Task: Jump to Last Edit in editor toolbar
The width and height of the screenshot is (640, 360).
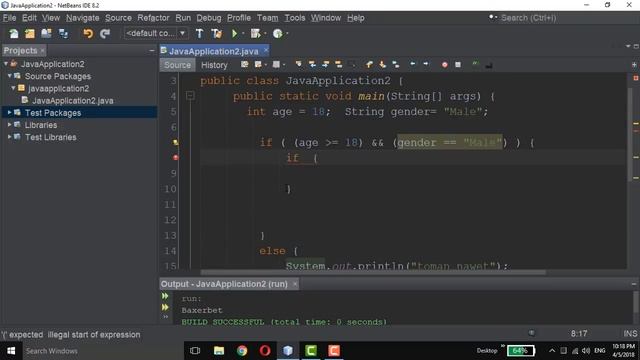Action: coord(244,64)
